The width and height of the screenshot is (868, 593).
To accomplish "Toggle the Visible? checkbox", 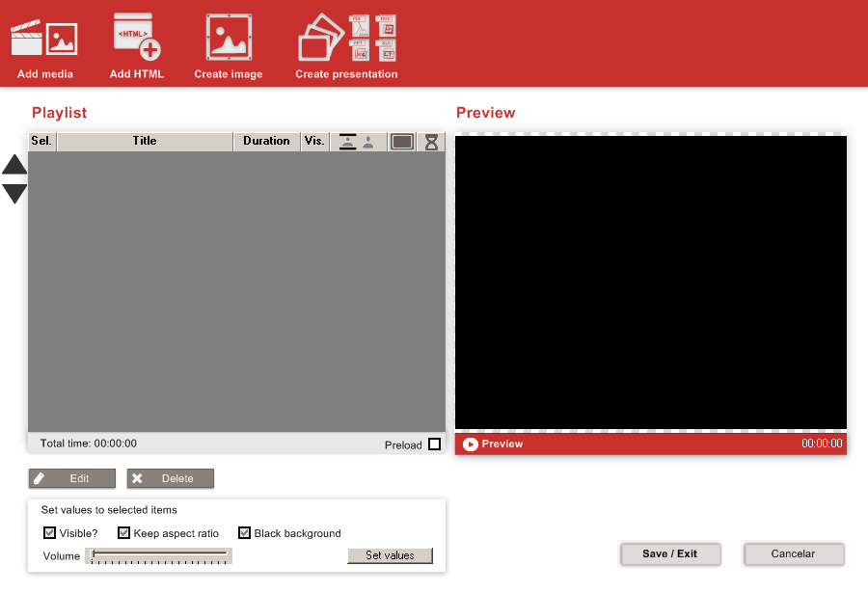I will pyautogui.click(x=50, y=533).
